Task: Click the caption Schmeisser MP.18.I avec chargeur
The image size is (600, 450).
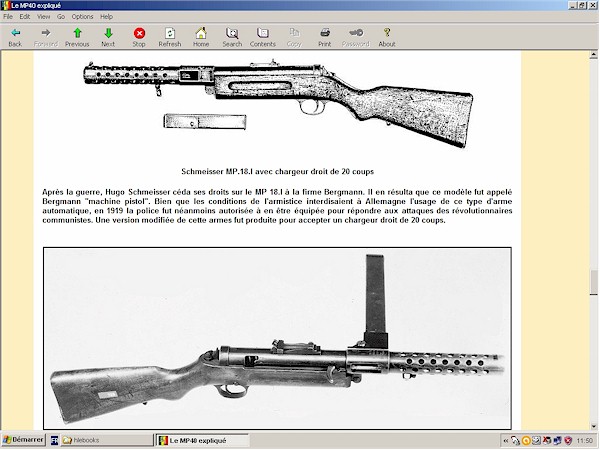Action: coord(277,171)
